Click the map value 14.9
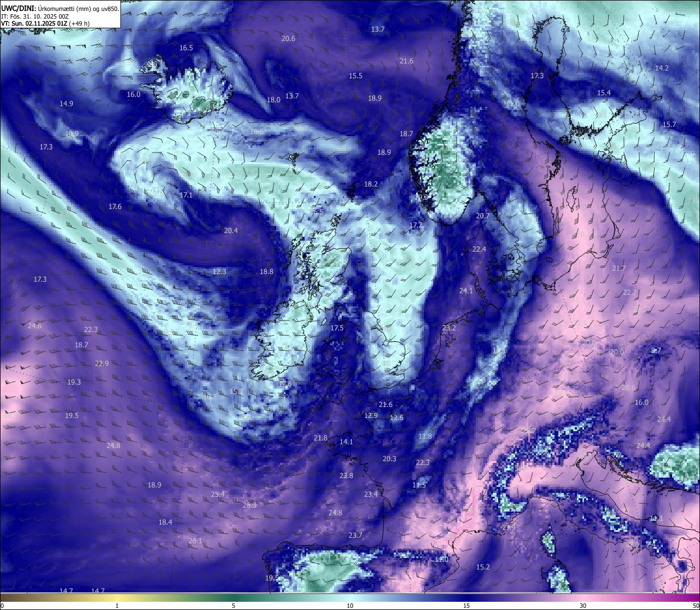Screen dimensions: 700x610 click(x=66, y=103)
